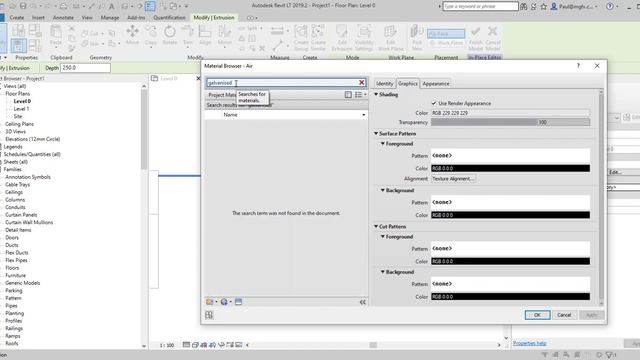Switch to the Graphics tab
640x360 pixels.
[x=408, y=83]
